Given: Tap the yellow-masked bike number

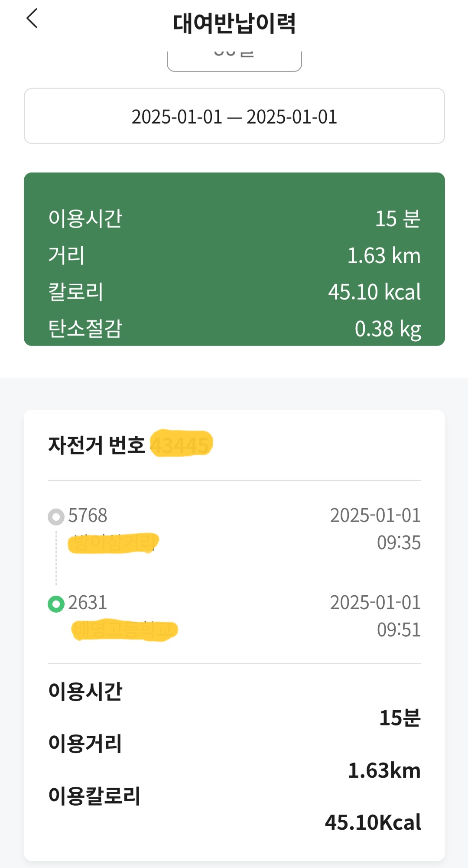Looking at the screenshot, I should tap(181, 444).
